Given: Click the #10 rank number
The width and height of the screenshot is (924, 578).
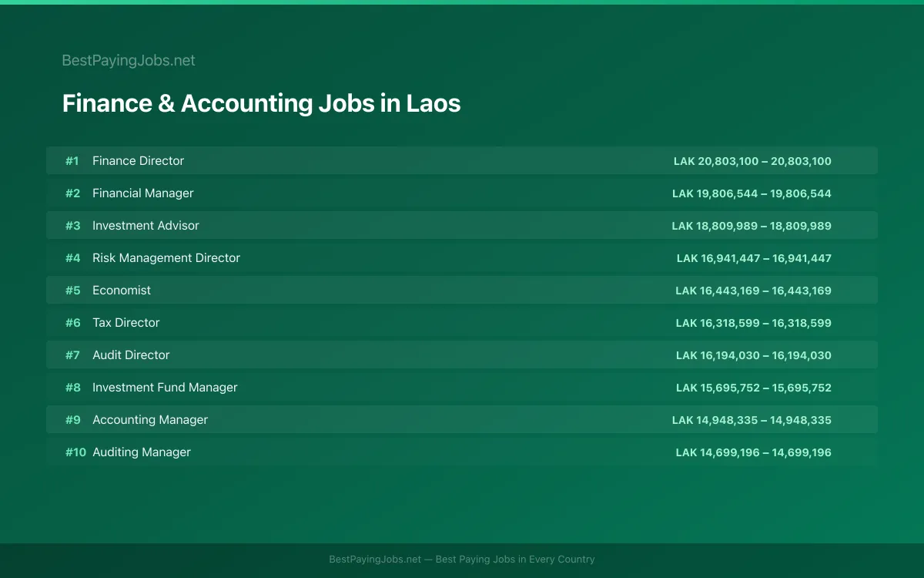Looking at the screenshot, I should (75, 452).
